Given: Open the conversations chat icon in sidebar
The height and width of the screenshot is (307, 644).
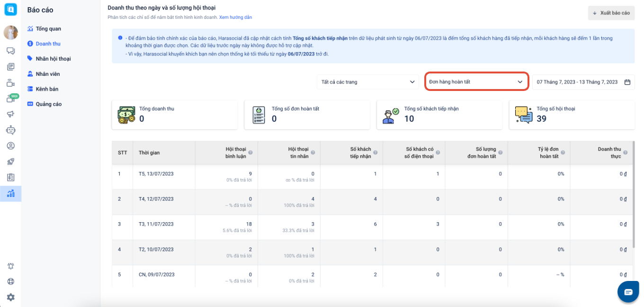Looking at the screenshot, I should (x=10, y=51).
